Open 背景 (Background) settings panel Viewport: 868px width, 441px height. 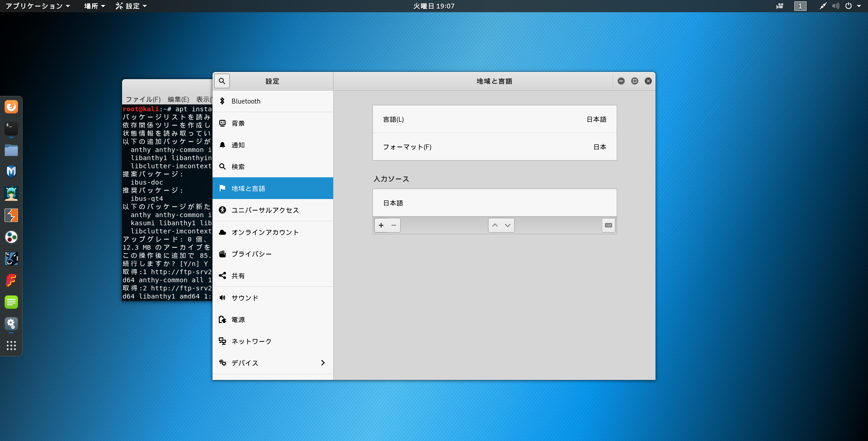point(273,123)
